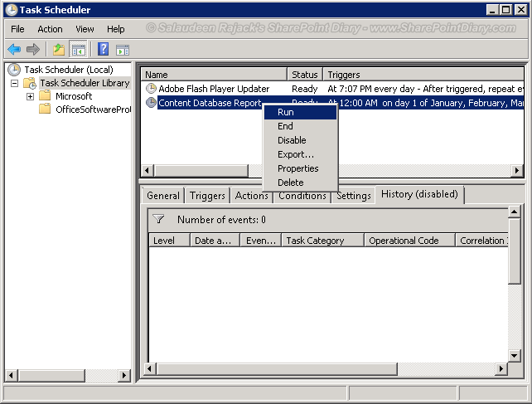
Task: Switch to the Actions tab
Action: click(x=251, y=197)
